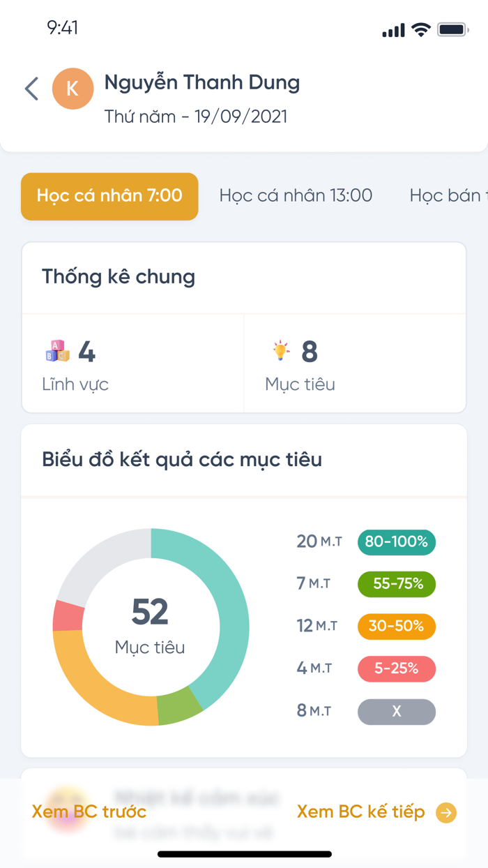Switch to the Học cá nhân 13:00 tab
Image resolution: width=488 pixels, height=868 pixels.
pyautogui.click(x=296, y=195)
